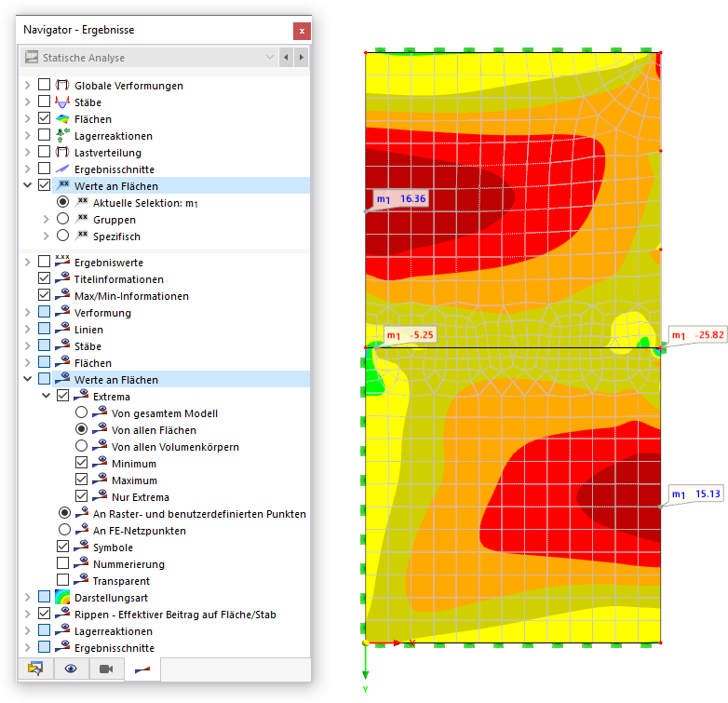Enable the Transparent checkbox
This screenshot has height=703, width=728.
pos(62,580)
